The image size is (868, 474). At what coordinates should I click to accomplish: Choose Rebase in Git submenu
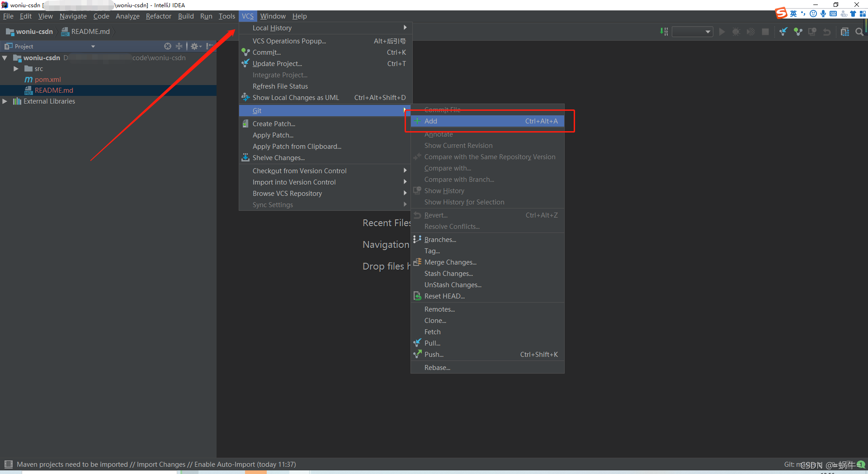(487, 368)
